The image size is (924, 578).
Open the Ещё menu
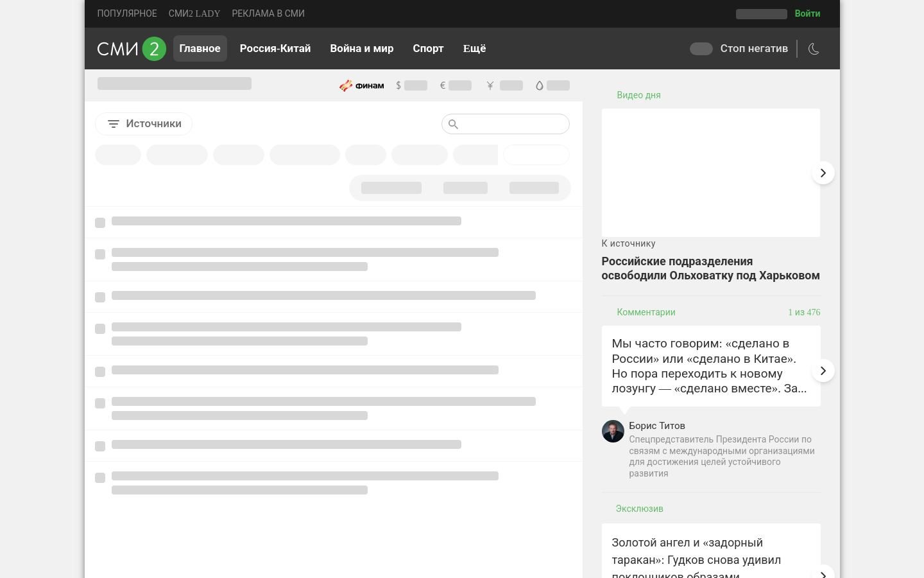475,49
